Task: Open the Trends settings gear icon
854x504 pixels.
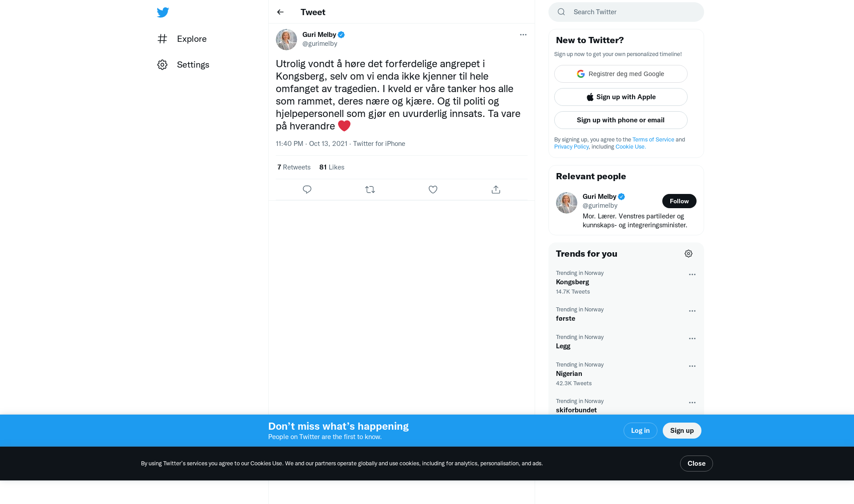Action: (x=689, y=254)
